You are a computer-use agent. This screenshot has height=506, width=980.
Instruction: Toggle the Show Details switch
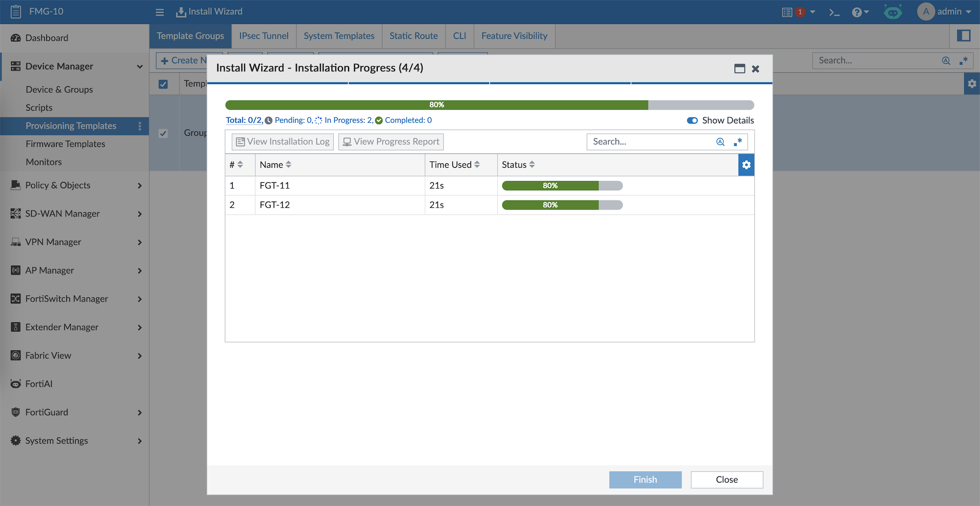pyautogui.click(x=692, y=120)
